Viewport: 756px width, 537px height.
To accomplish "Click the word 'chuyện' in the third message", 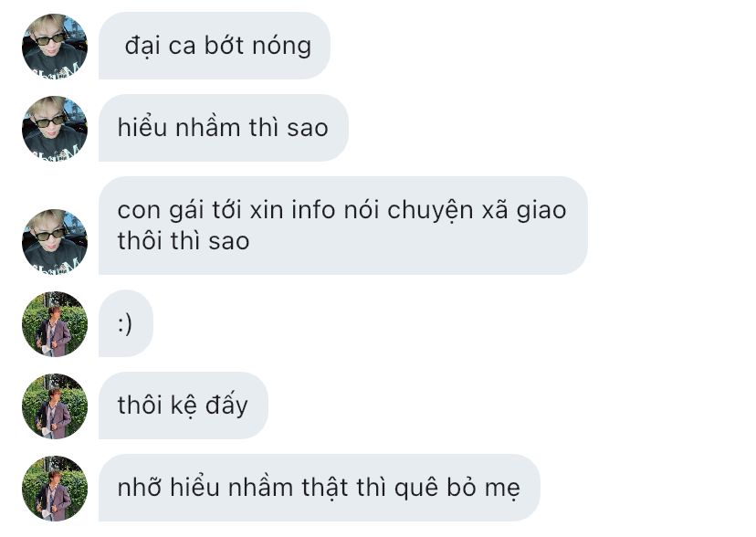I will pyautogui.click(x=431, y=211).
